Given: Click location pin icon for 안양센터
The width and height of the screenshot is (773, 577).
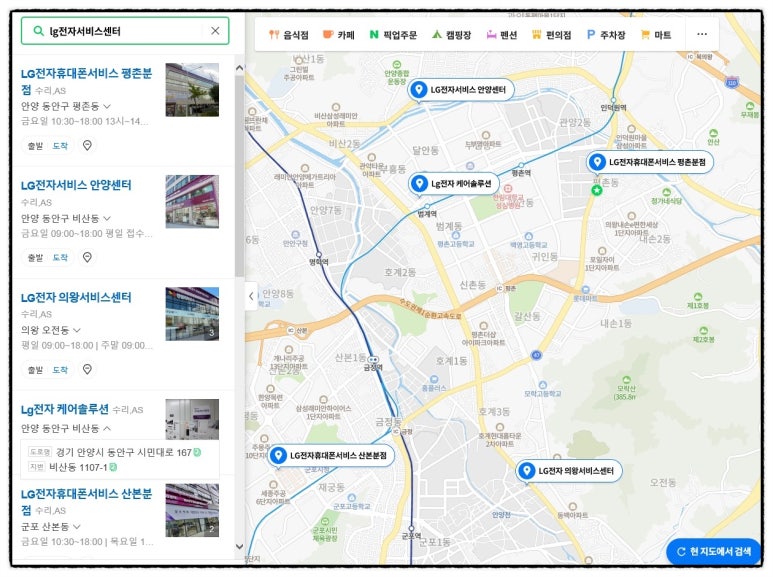Looking at the screenshot, I should tap(87, 257).
